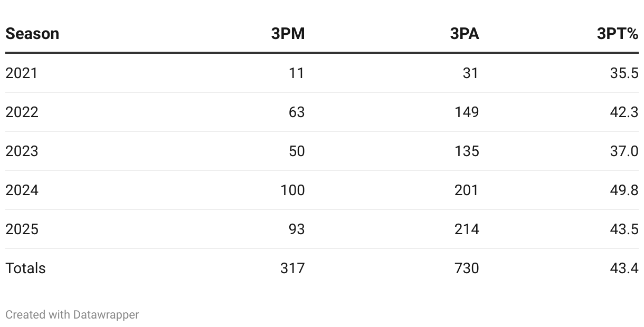Select the 2023 season row label
Image resolution: width=644 pixels, height=327 pixels.
(x=22, y=151)
